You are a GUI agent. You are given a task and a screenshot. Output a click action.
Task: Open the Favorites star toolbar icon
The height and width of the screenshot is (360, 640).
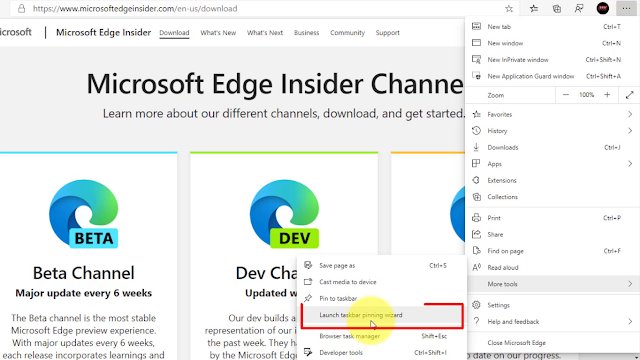coord(534,9)
